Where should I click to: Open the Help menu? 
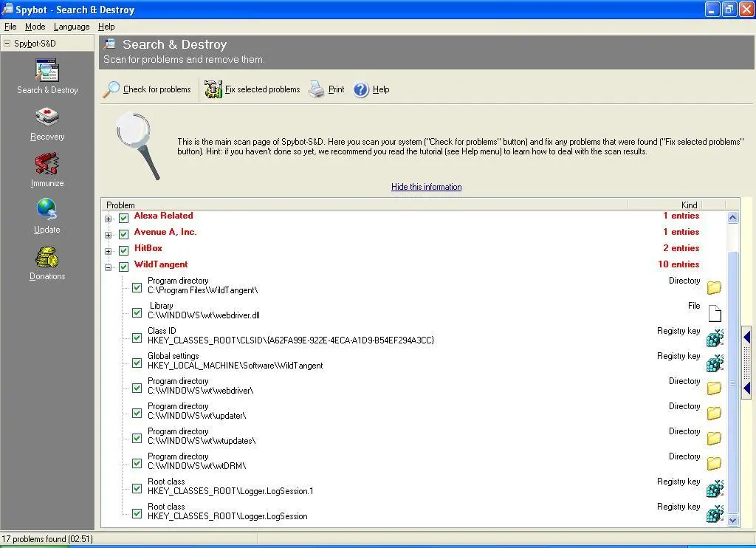[x=106, y=27]
